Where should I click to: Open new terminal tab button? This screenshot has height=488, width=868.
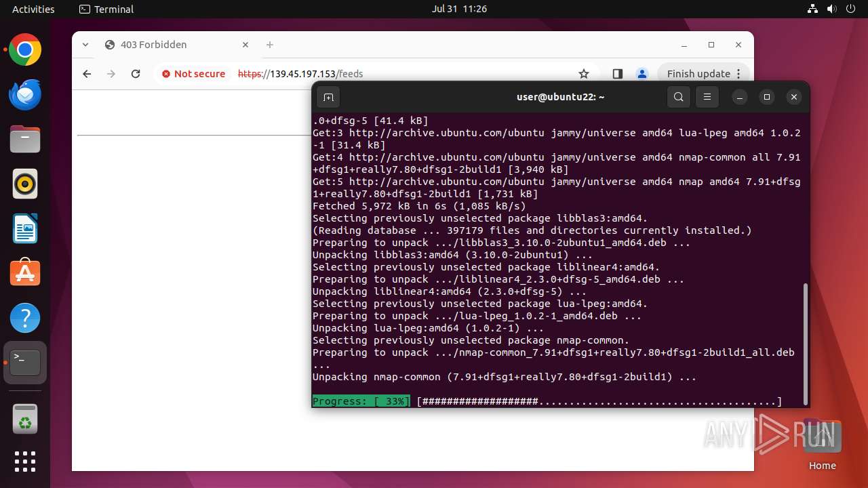coord(328,97)
